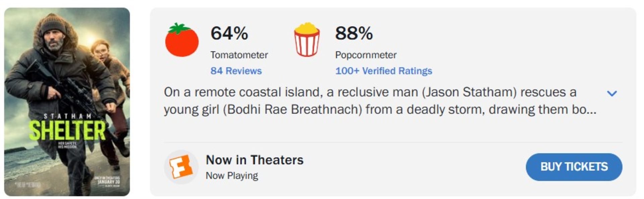Click the orange Fandango logo icon
The height and width of the screenshot is (199, 644).
(181, 167)
